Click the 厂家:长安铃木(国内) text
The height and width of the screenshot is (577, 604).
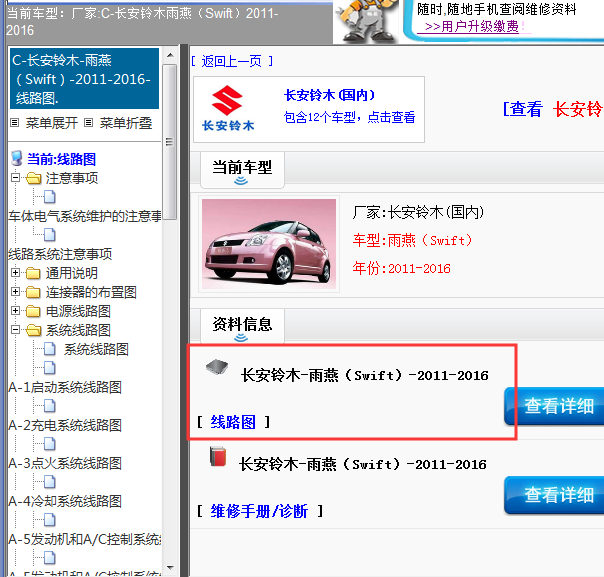point(418,212)
